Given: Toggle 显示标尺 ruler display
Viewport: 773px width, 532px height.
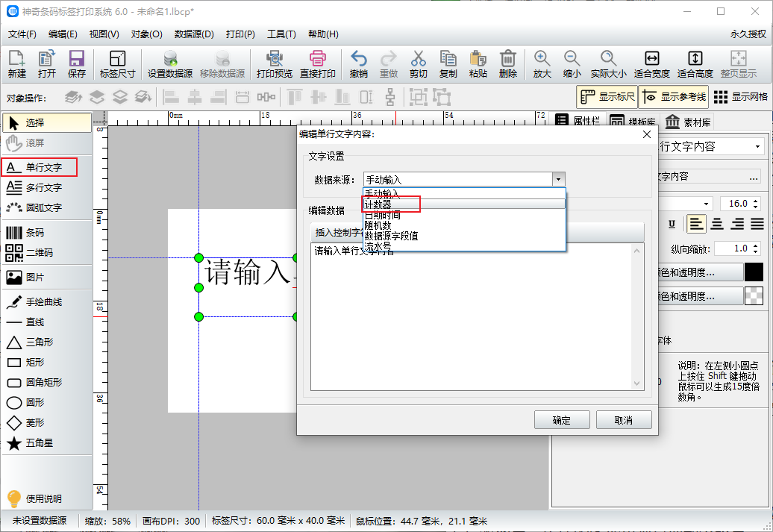Looking at the screenshot, I should tap(607, 96).
